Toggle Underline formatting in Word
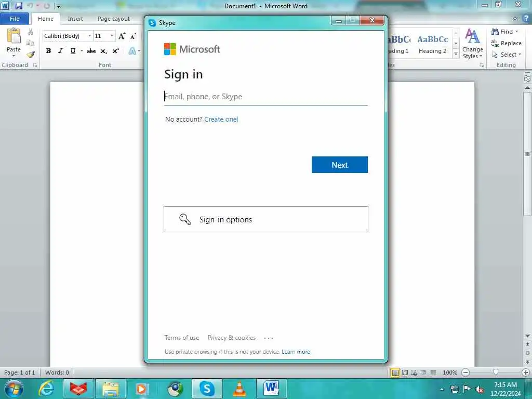This screenshot has width=532, height=399. tap(73, 51)
